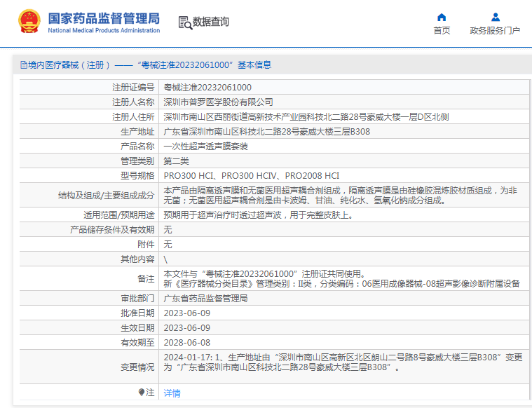This screenshot has height=408, width=532.
Task: Click the 有效期至 row label
Action: (x=137, y=343)
